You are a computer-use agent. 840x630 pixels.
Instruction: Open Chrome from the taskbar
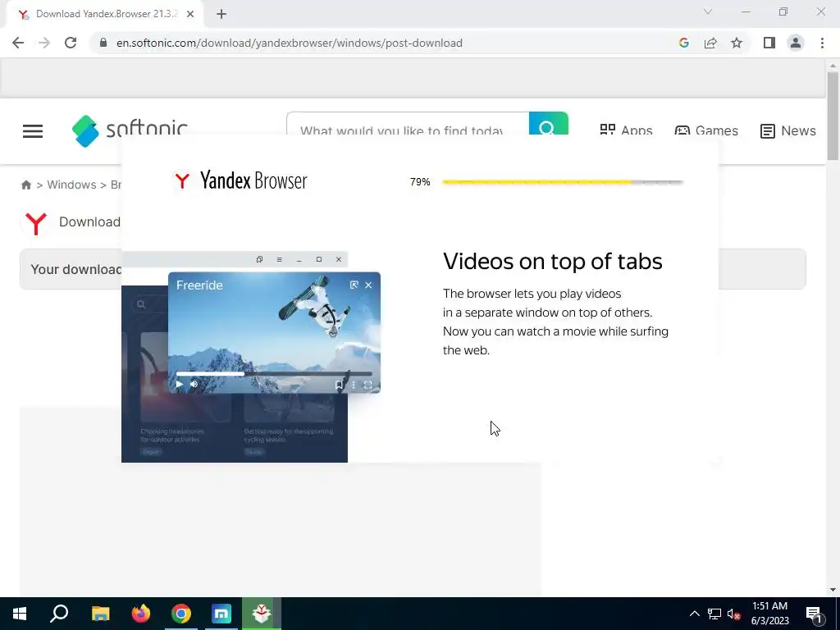(x=181, y=614)
